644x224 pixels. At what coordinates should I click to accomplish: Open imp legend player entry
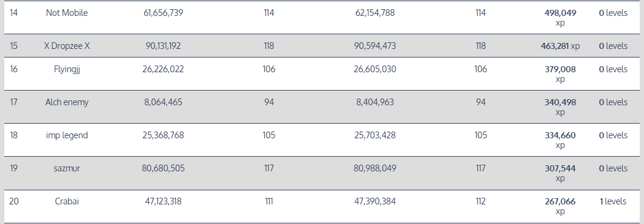[x=67, y=135]
